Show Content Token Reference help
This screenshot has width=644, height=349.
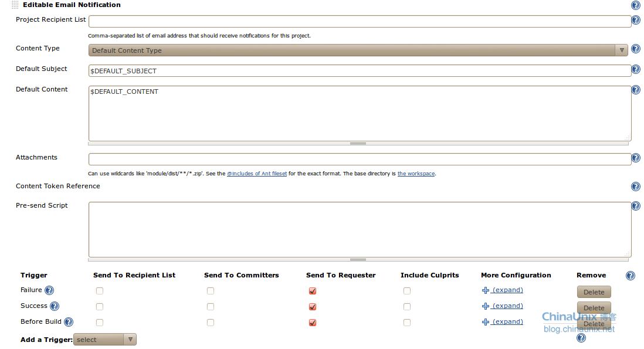[x=635, y=187]
